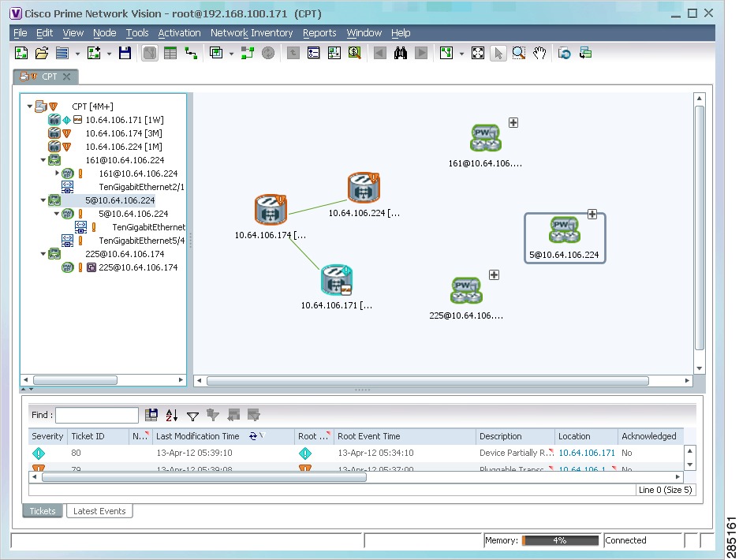Activate the hand pan tool
The width and height of the screenshot is (739, 560).
(x=539, y=53)
